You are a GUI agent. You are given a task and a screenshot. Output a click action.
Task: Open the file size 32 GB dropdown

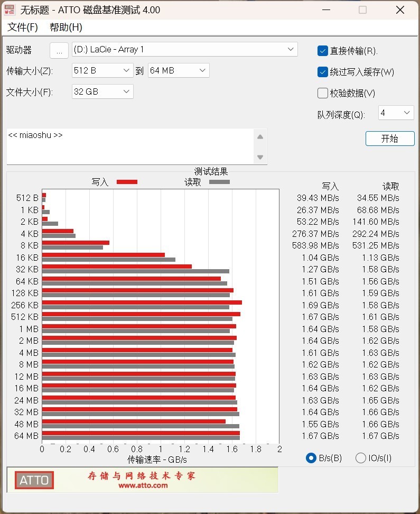[102, 92]
